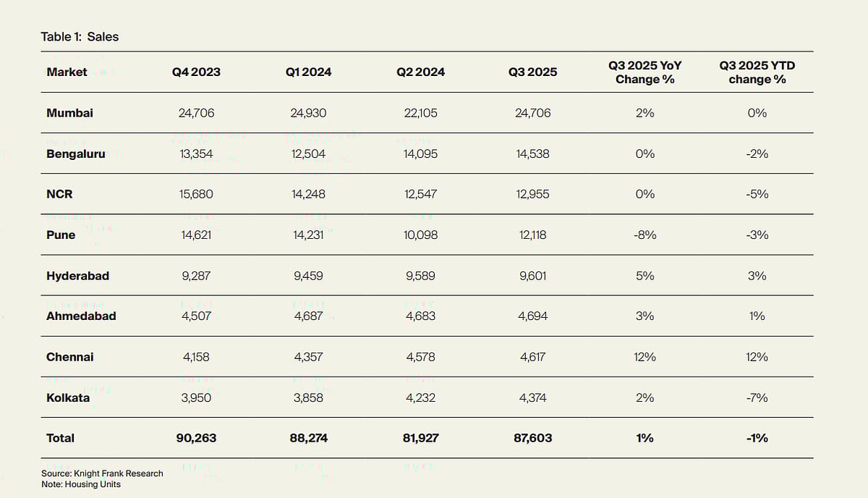The image size is (868, 498).
Task: Select the Q4 2023 column header
Action: point(196,72)
